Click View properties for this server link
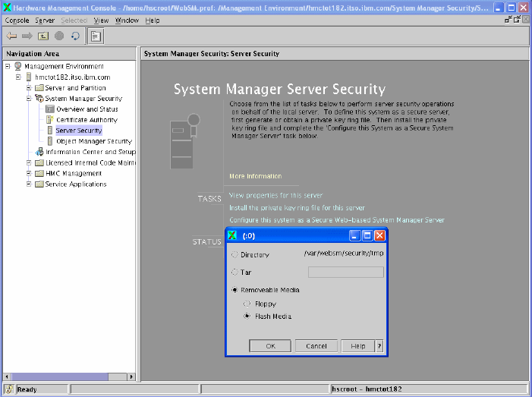This screenshot has width=532, height=397. (275, 195)
